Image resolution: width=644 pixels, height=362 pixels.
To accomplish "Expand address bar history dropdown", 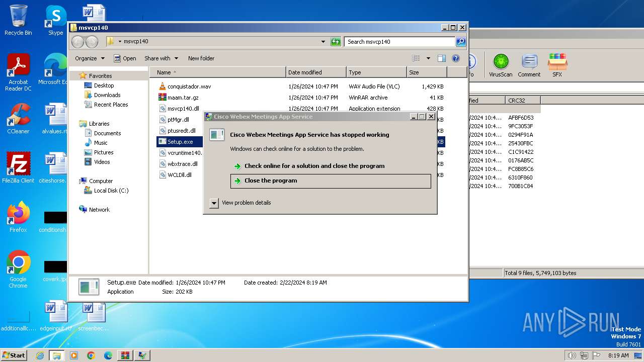I will (323, 42).
